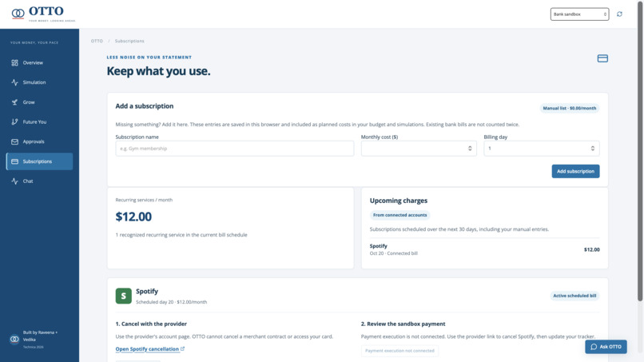Click the $12.00 Spotify charge amount

(592, 250)
